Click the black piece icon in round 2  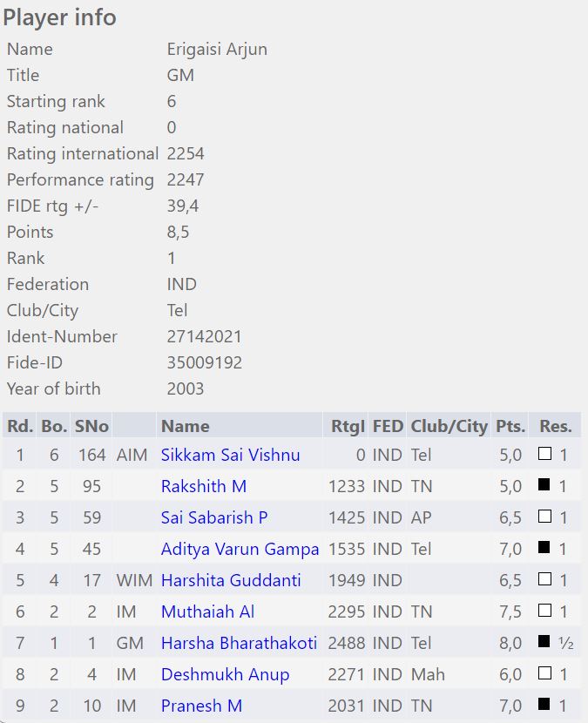(544, 485)
